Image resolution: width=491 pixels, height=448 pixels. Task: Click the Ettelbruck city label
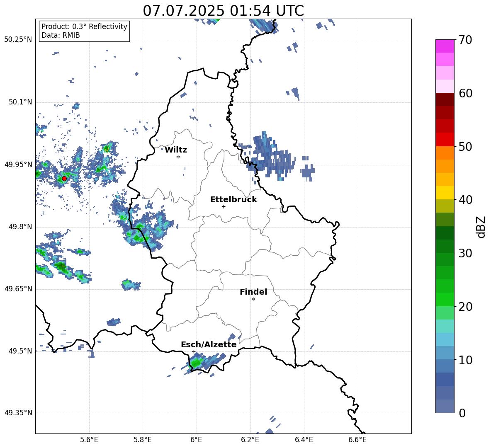tap(233, 200)
